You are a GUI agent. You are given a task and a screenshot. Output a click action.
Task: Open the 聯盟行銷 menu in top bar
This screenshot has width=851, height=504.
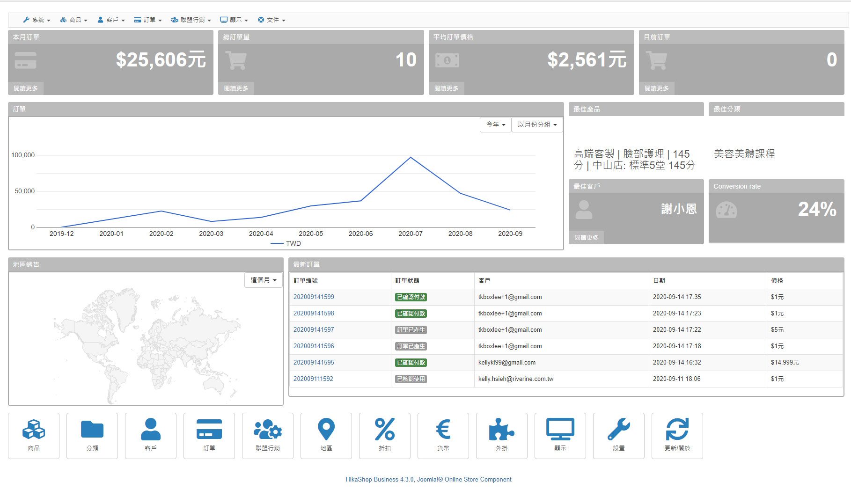pyautogui.click(x=191, y=20)
